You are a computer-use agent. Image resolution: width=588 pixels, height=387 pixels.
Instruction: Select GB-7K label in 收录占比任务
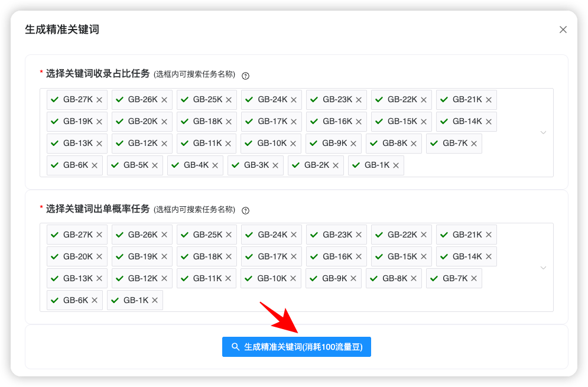(x=455, y=143)
